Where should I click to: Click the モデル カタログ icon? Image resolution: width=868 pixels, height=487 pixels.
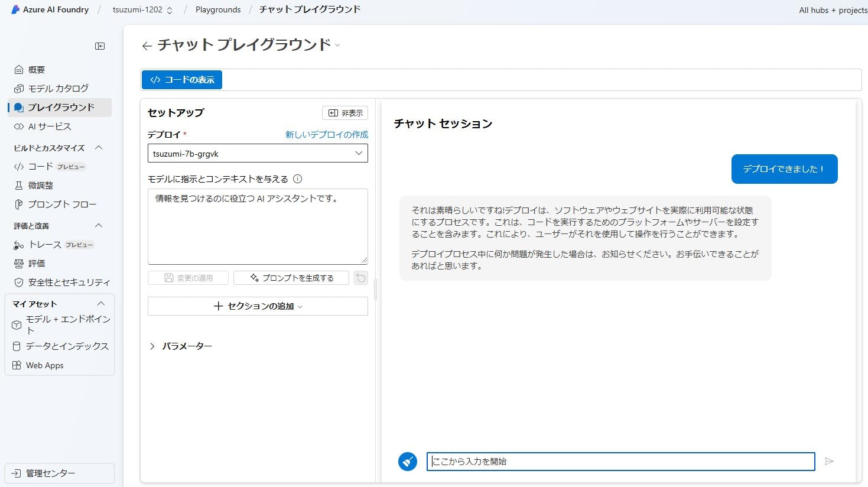(x=19, y=89)
